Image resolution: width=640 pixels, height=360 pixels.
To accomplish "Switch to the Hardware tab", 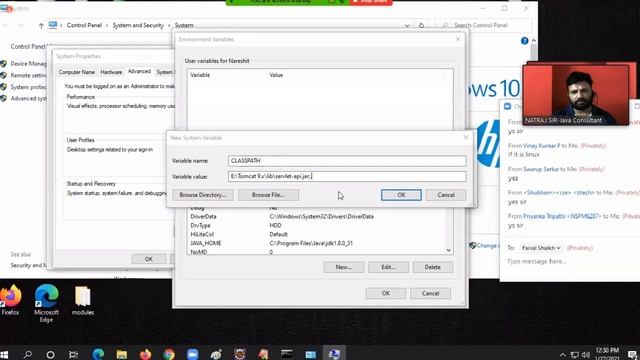I will 111,72.
